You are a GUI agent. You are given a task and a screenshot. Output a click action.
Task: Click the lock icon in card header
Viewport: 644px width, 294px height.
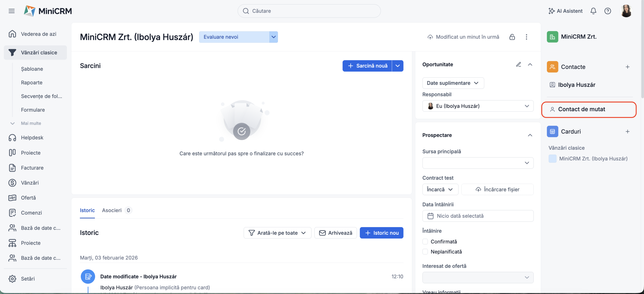[512, 37]
